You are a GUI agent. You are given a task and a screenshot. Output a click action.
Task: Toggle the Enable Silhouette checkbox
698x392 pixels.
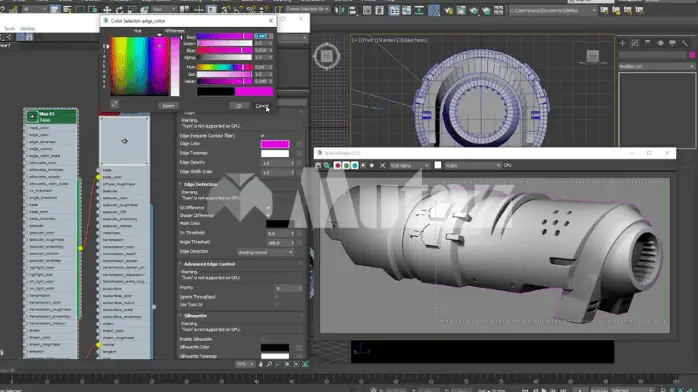(262, 339)
